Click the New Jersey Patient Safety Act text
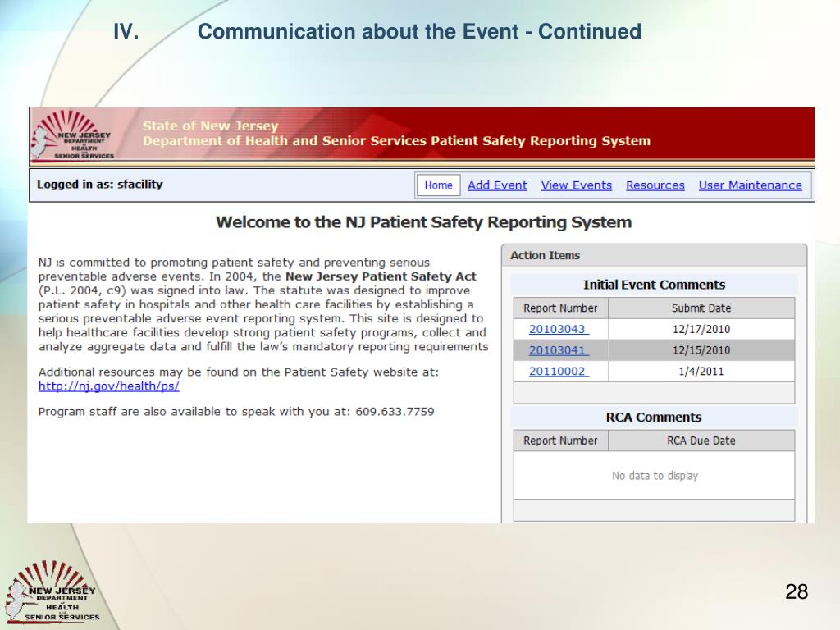840x630 pixels. click(x=381, y=276)
